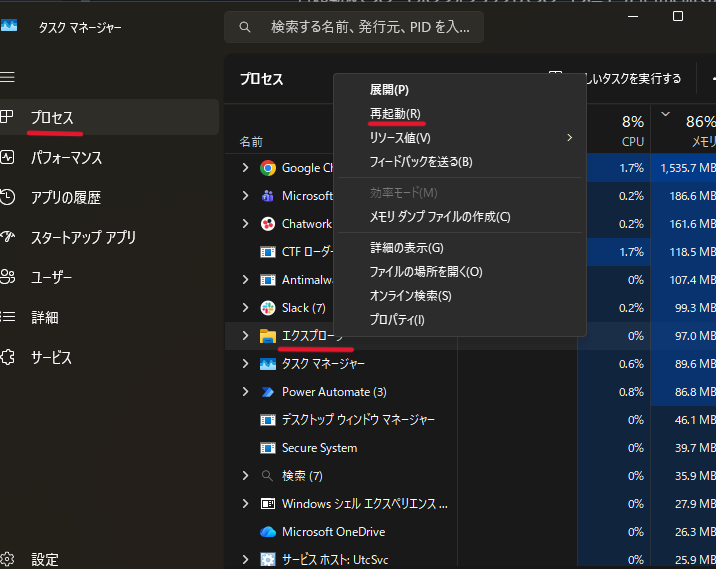Choose メモリ ダンプ ファイルの作成(C)

click(460, 216)
